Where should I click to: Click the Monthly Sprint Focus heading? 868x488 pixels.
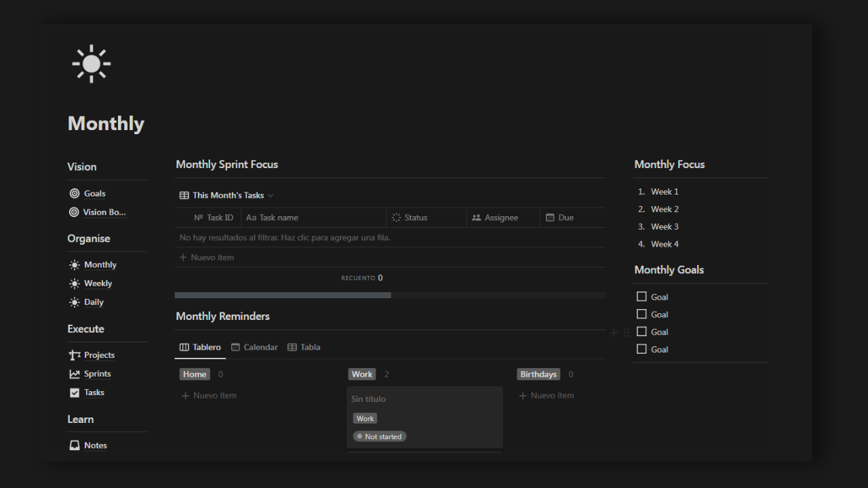(x=227, y=165)
